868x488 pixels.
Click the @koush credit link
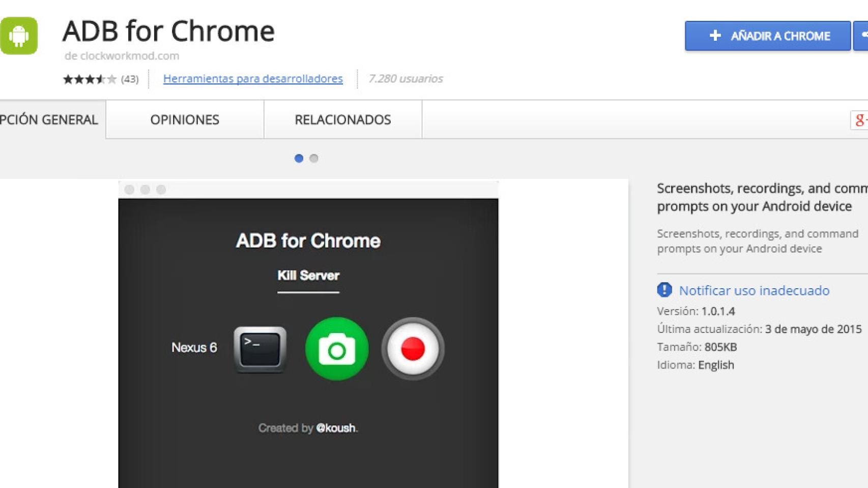pos(336,428)
